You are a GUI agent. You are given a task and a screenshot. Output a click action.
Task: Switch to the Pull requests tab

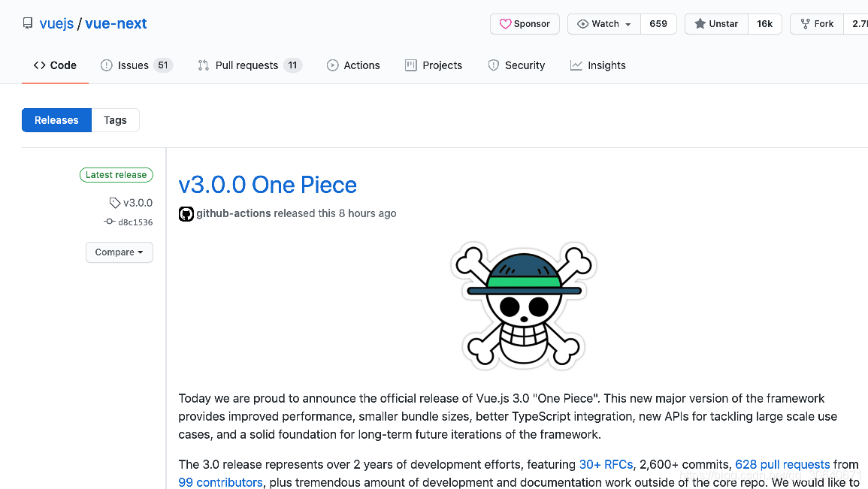click(250, 65)
